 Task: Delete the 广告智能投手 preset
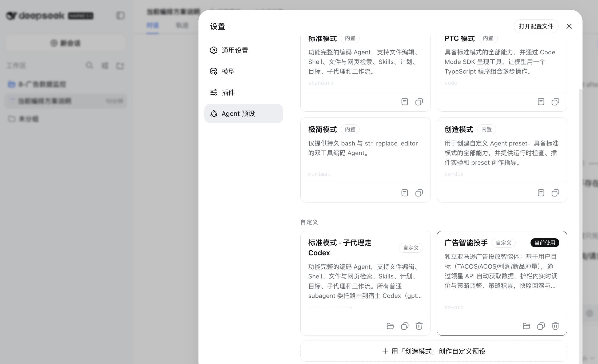click(x=555, y=326)
